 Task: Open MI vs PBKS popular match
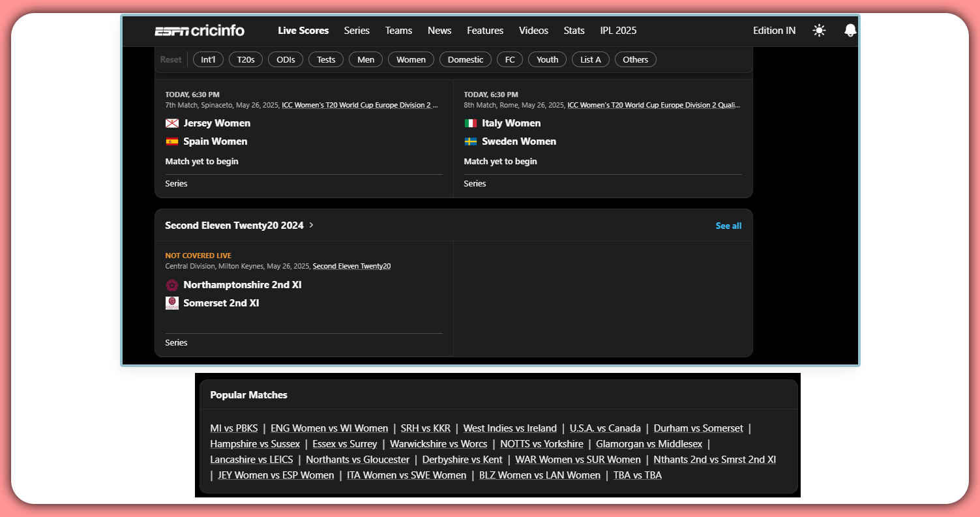tap(234, 428)
